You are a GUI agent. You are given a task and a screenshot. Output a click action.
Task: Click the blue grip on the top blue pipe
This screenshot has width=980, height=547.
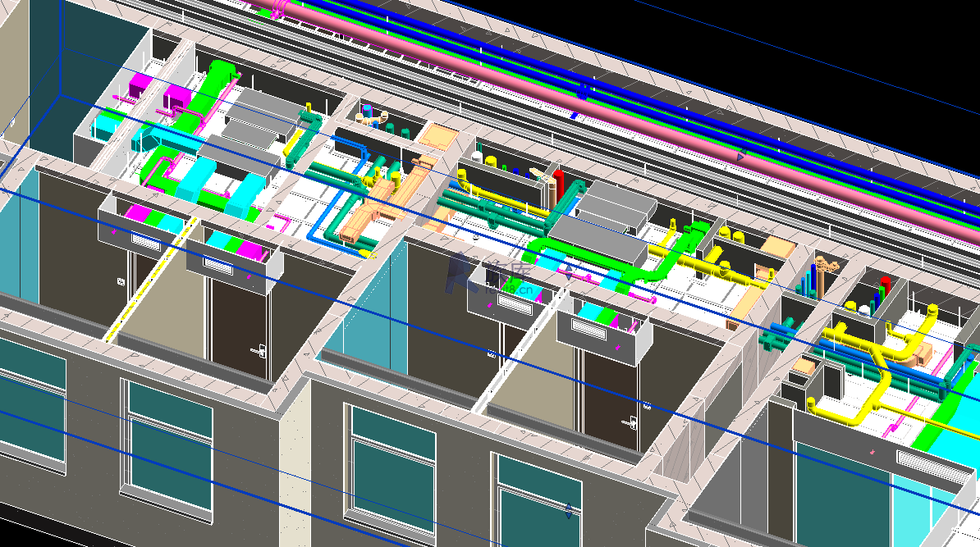582,93
